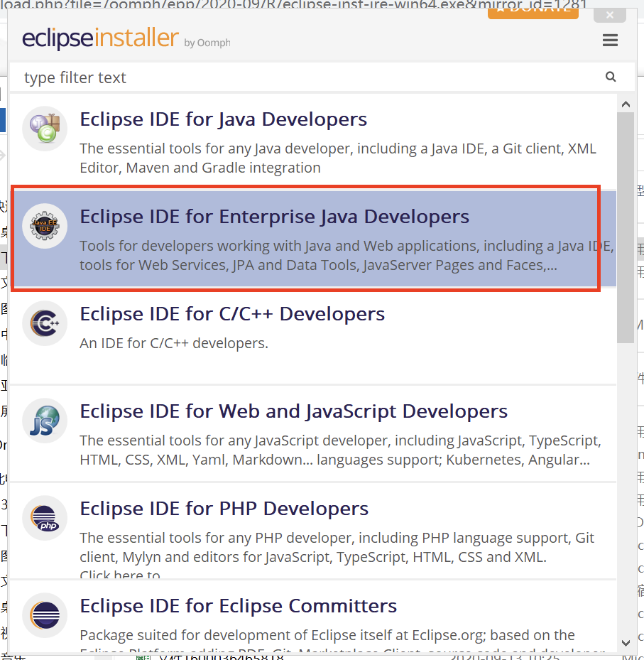Click the orange DONATE button
644x660 pixels.
pos(533,13)
